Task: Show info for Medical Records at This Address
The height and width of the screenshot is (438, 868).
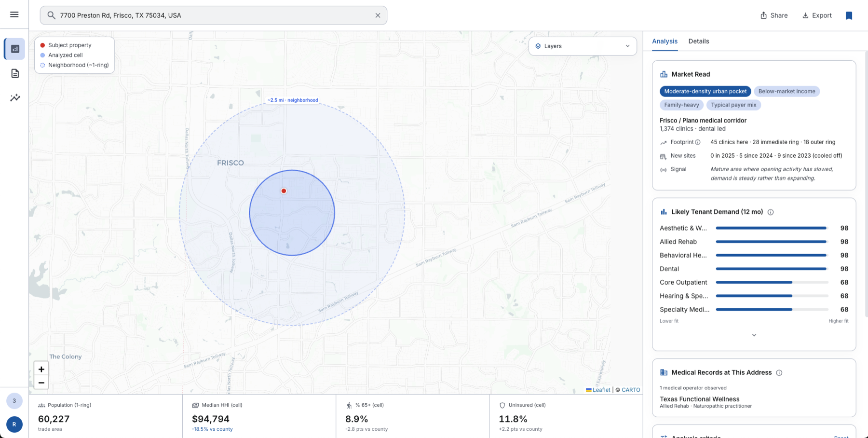Action: 779,373
